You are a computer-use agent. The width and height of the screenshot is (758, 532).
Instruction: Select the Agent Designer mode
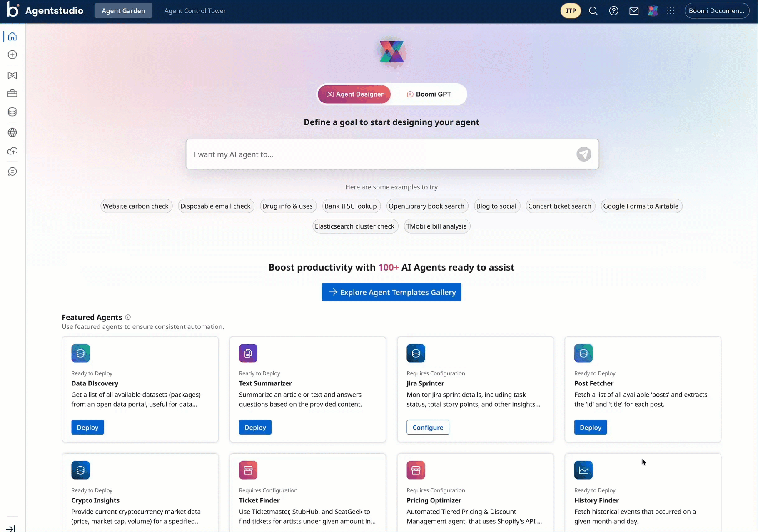[354, 94]
